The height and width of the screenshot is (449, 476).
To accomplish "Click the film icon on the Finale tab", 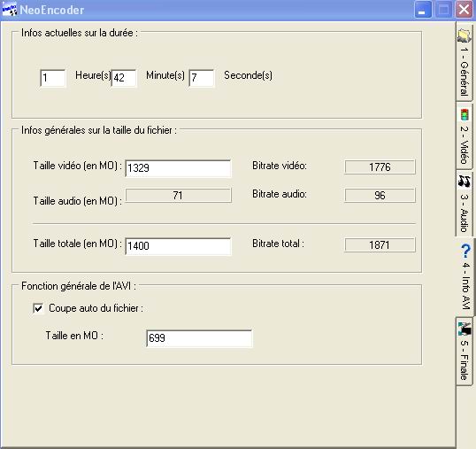I will tap(464, 329).
